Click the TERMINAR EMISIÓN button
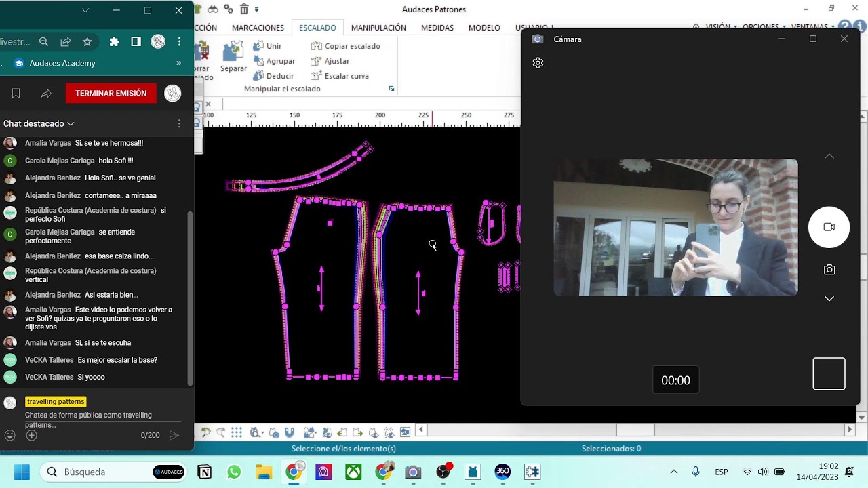Screen dimensions: 868x488 (x=111, y=94)
